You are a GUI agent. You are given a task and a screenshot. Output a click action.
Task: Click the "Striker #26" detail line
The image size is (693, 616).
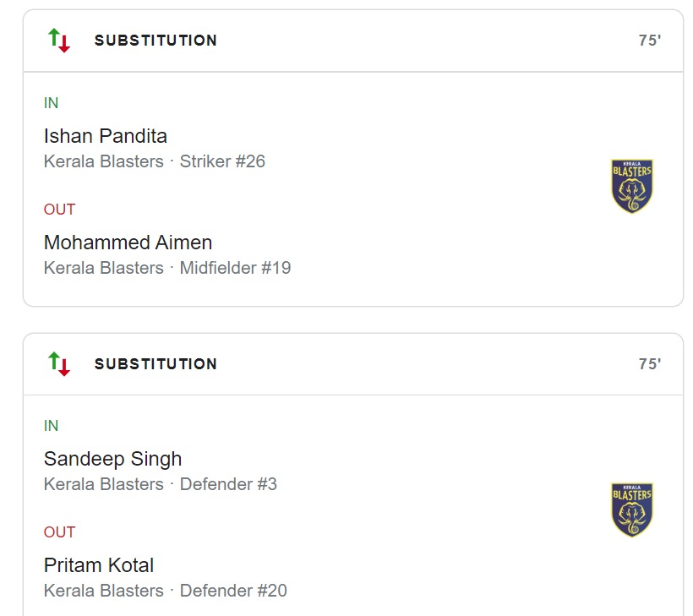pyautogui.click(x=222, y=161)
